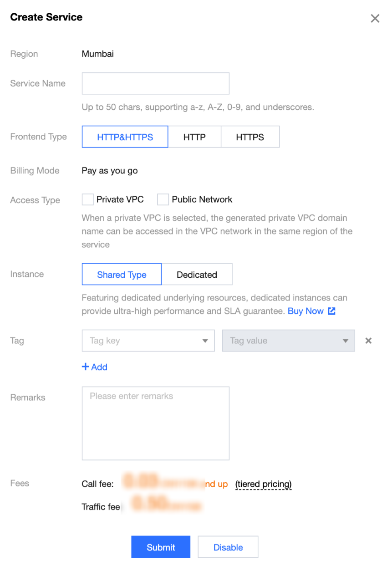Enable the Private VPC checkbox

coord(87,199)
